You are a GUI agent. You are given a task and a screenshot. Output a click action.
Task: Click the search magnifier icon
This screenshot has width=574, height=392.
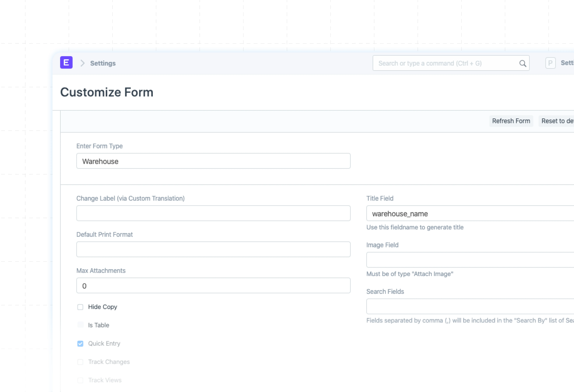pyautogui.click(x=523, y=63)
